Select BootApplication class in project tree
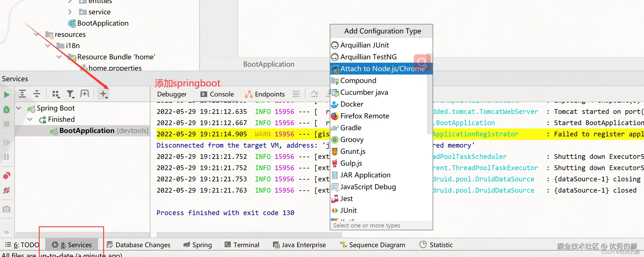644x257 pixels. [x=98, y=23]
